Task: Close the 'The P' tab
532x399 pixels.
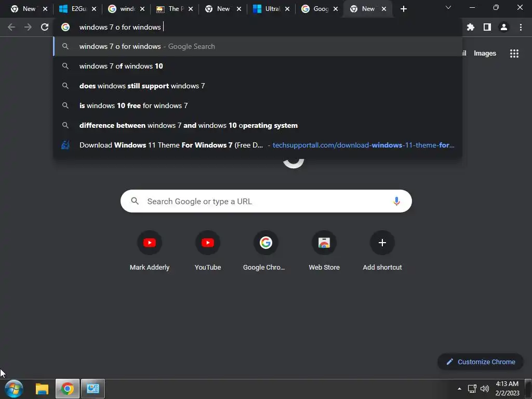Action: click(191, 9)
